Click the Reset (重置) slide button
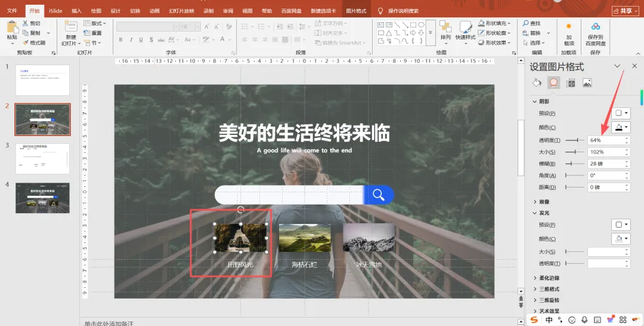 (x=93, y=33)
